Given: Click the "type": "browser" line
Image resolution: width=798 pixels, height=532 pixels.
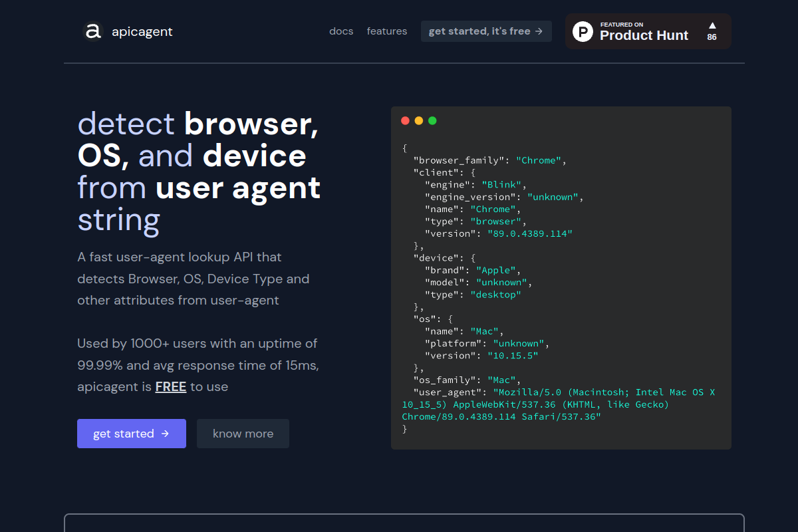Looking at the screenshot, I should click(476, 221).
